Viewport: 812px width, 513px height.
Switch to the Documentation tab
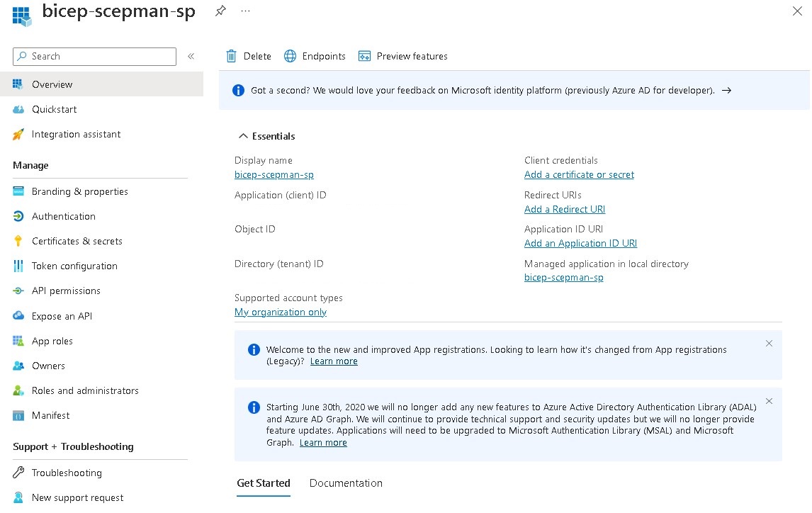click(x=346, y=483)
